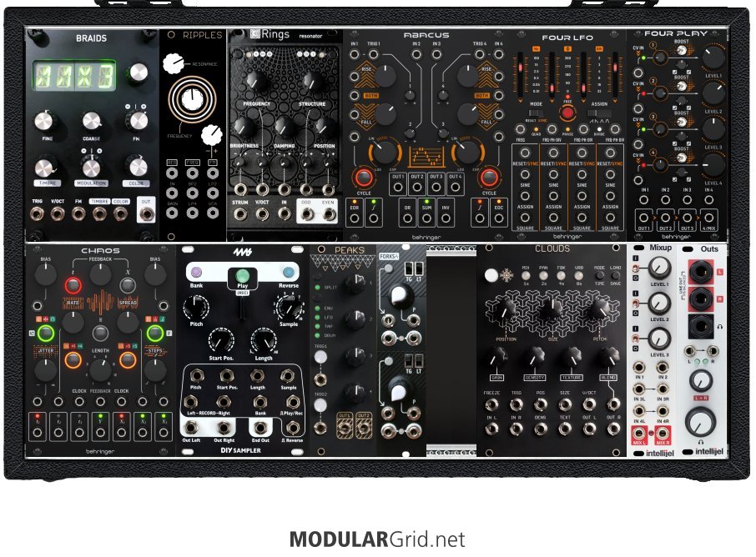The width and height of the screenshot is (756, 557).
Task: Adjust the Ripples RESONANCE knob
Action: click(173, 63)
